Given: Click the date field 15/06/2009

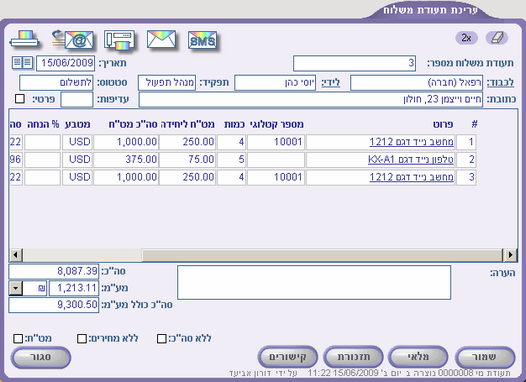Looking at the screenshot, I should coord(66,63).
